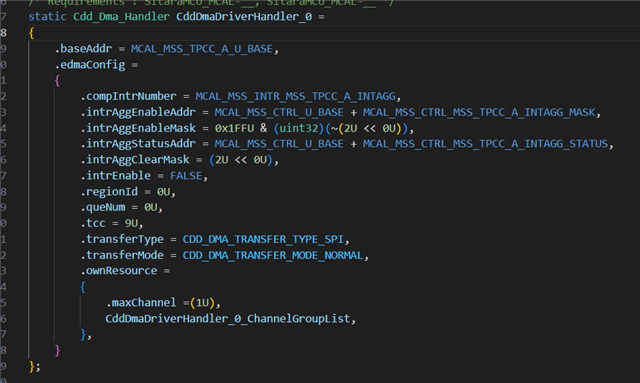This screenshot has height=383, width=640.
Task: Click the uint32 cast keyword
Action: pos(298,128)
